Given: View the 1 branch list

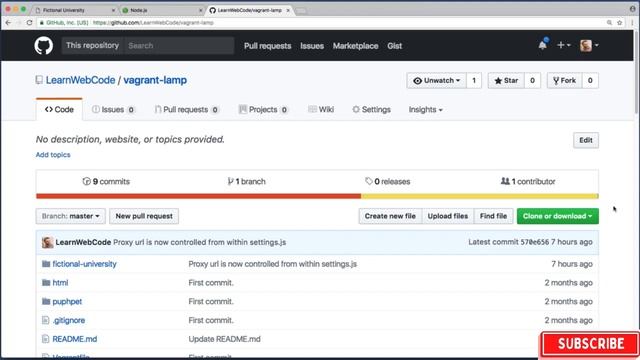Looking at the screenshot, I should (x=247, y=181).
